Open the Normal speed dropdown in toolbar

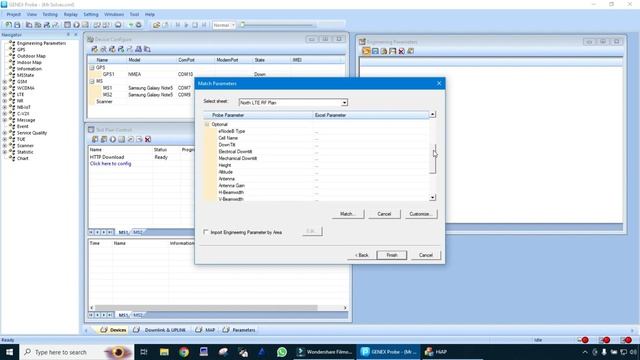pos(233,25)
